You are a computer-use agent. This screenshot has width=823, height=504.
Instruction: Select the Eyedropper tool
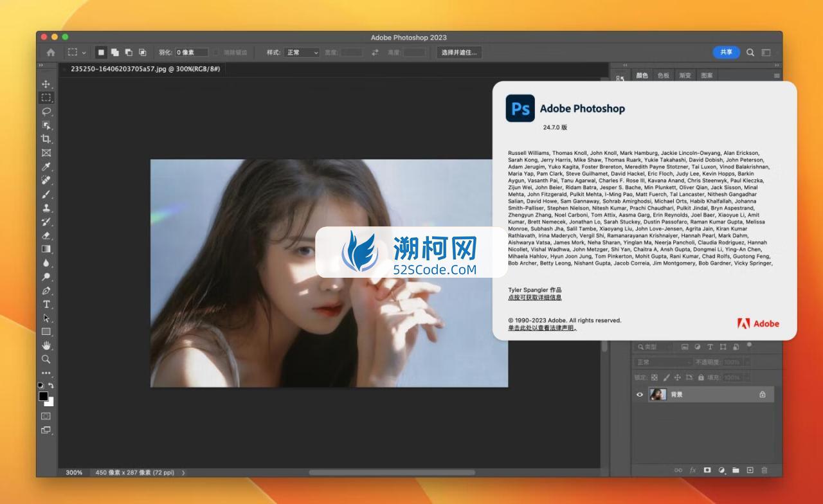pos(46,166)
